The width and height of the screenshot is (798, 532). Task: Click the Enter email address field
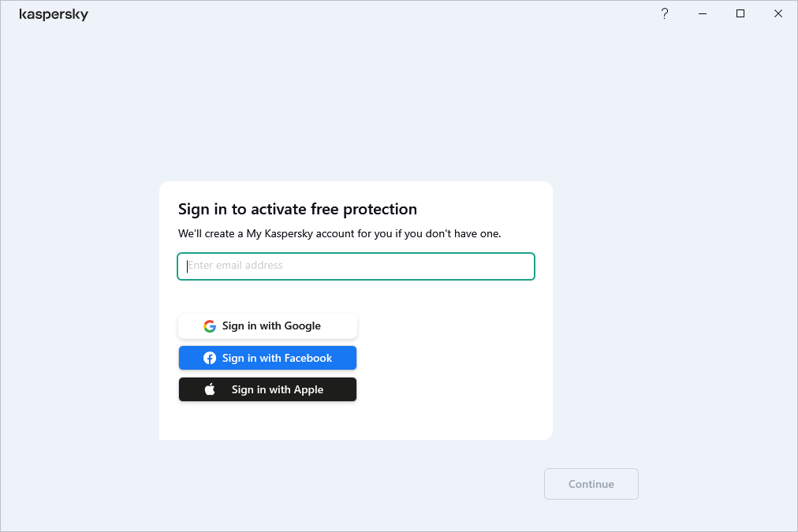coord(356,266)
